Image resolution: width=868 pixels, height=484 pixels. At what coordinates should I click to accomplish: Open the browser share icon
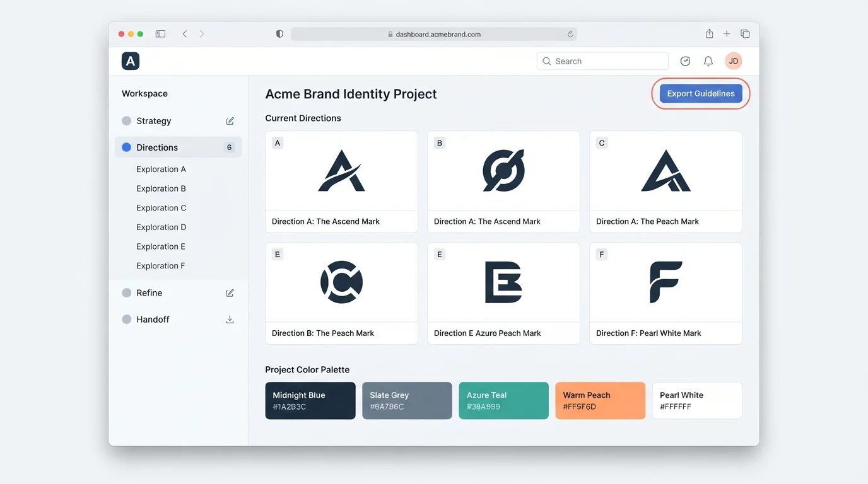coord(709,34)
